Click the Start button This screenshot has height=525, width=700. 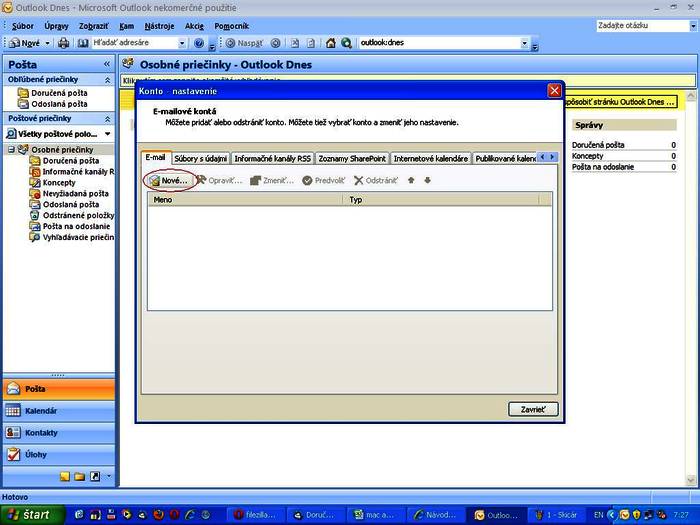point(32,515)
